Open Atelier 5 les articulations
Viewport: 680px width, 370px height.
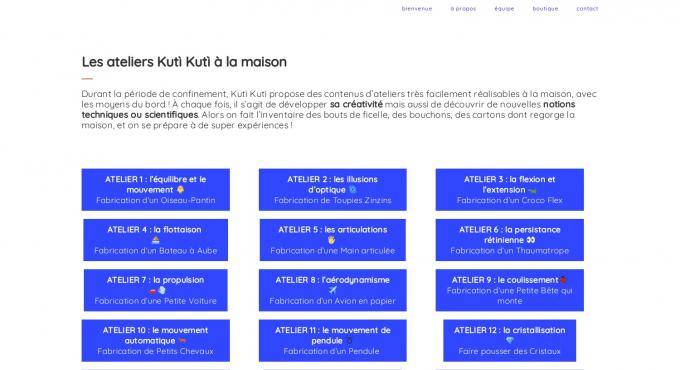(x=333, y=240)
